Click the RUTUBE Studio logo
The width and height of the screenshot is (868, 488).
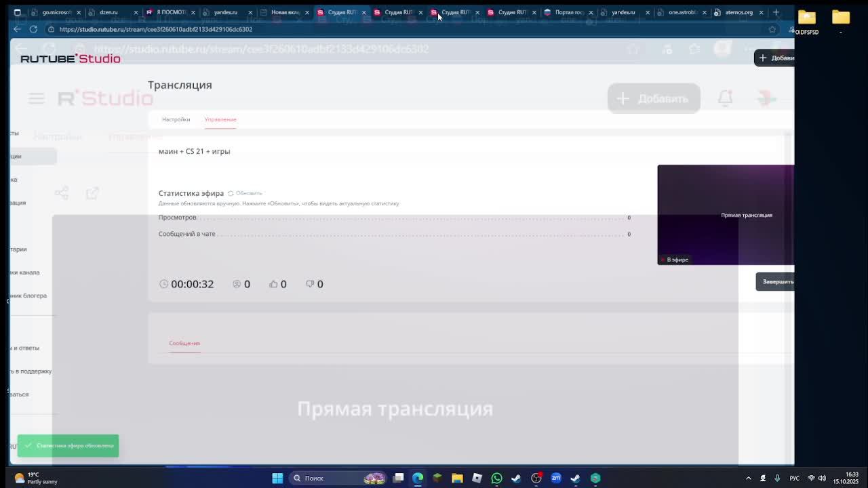point(70,58)
